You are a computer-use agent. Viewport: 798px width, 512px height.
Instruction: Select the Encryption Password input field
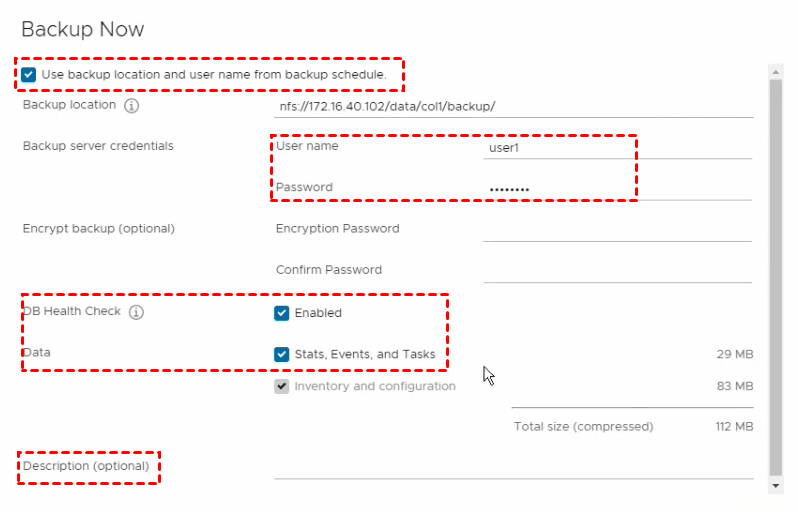click(616, 229)
